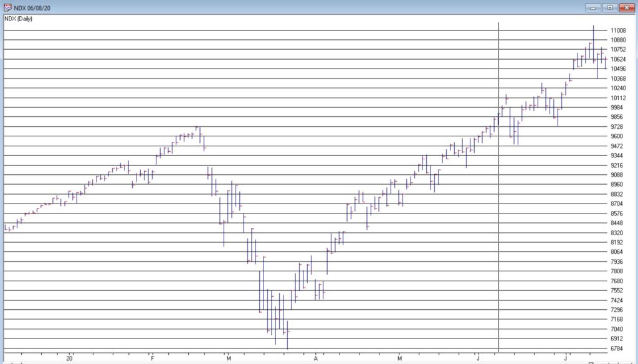Click the 9088 price axis label

pos(618,175)
